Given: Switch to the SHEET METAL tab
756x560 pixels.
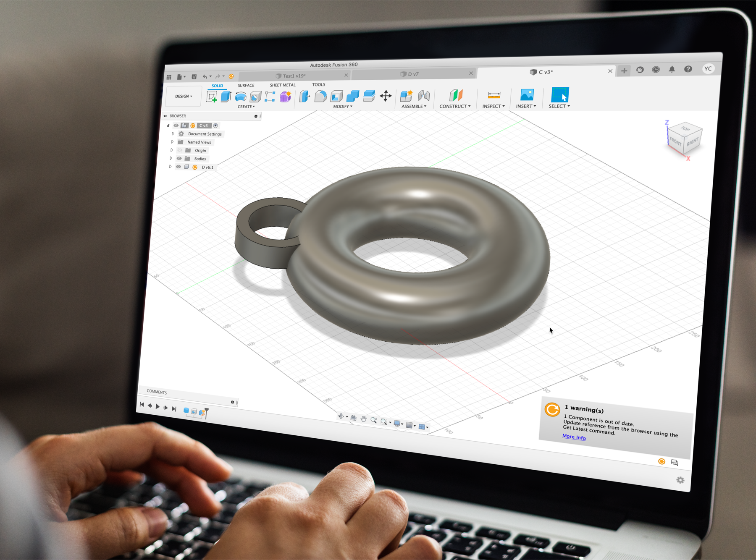Looking at the screenshot, I should click(283, 85).
